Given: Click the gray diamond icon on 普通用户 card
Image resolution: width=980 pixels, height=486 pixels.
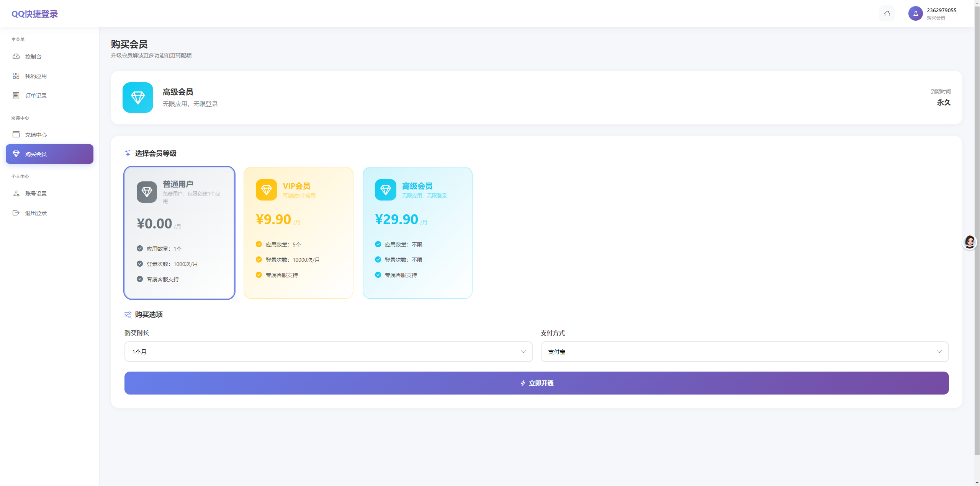Looking at the screenshot, I should 147,192.
